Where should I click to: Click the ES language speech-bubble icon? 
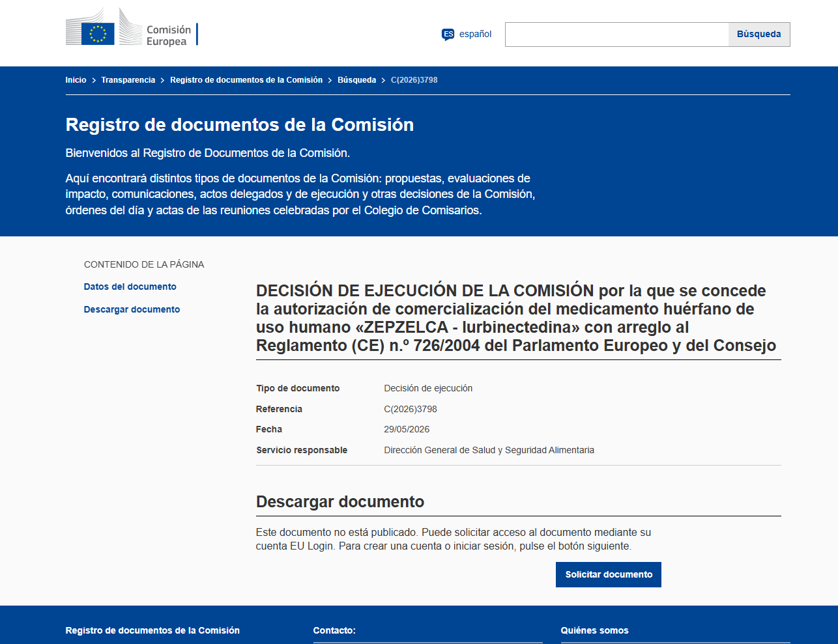[x=448, y=35]
